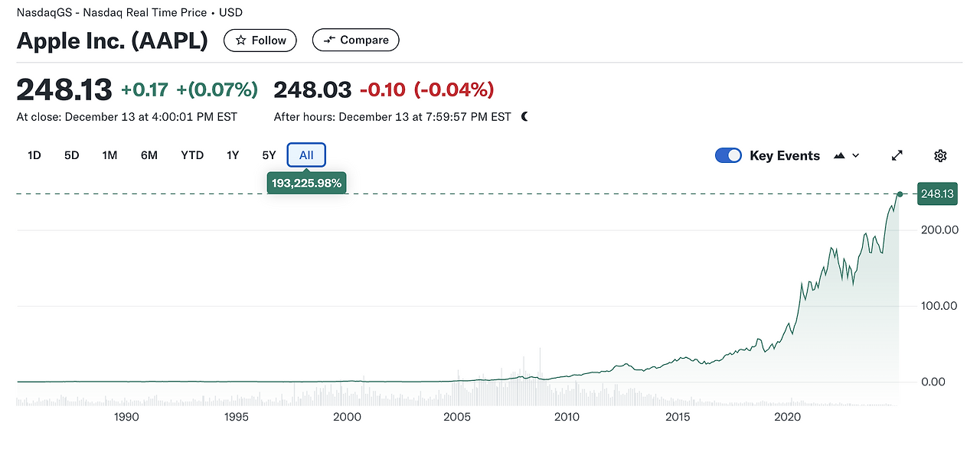
Task: Click the mountain chart type icon
Action: point(839,156)
